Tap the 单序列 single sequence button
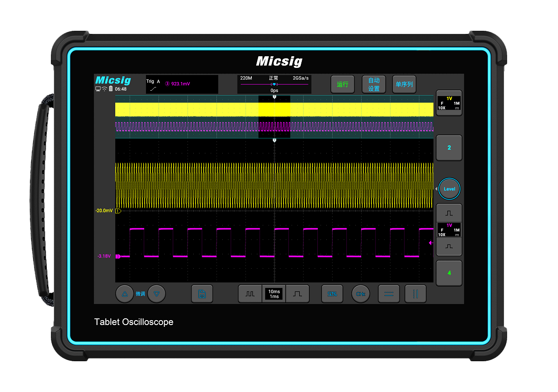 [x=404, y=84]
